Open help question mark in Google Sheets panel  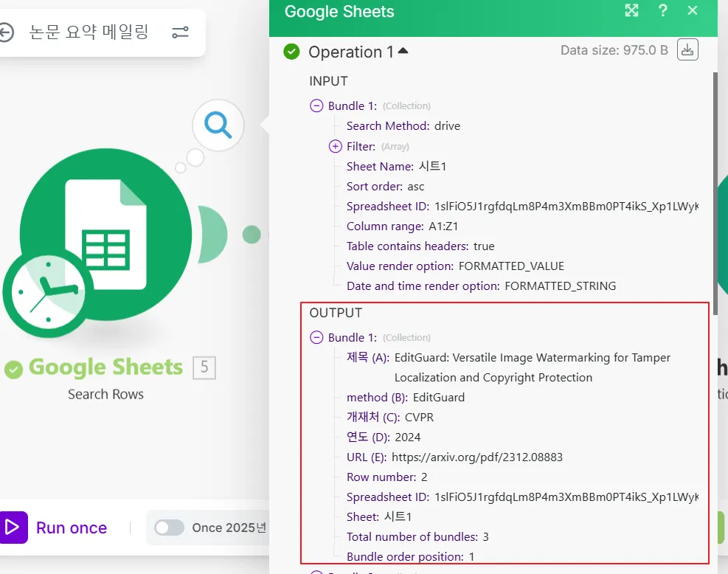tap(663, 10)
